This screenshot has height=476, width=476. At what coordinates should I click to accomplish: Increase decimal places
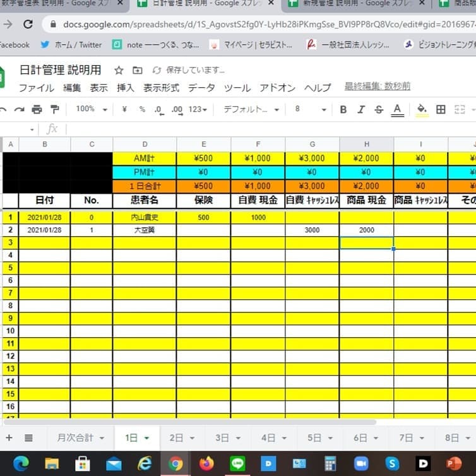177,110
